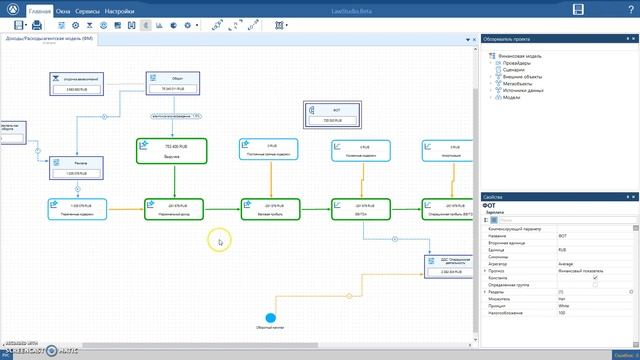Click the properties search field
This screenshot has width=640, height=360.
coord(567,220)
